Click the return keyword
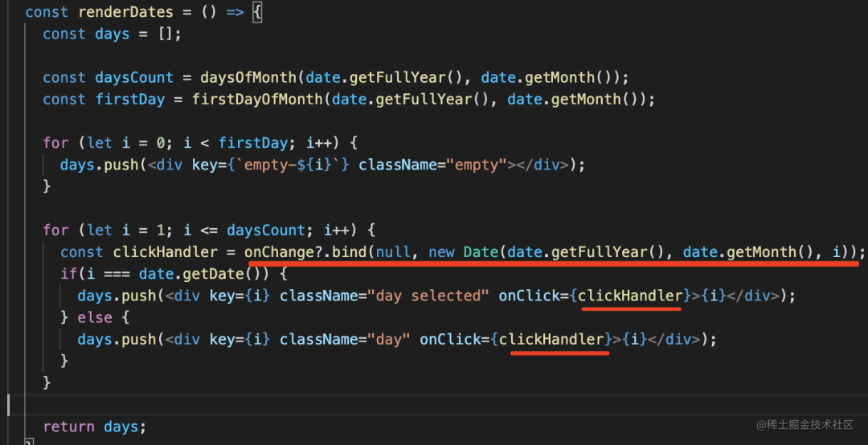The image size is (868, 445). (x=69, y=427)
